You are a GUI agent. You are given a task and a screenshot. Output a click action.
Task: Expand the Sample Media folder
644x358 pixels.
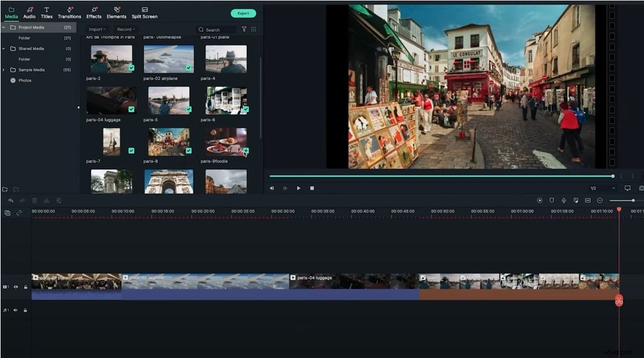[4, 70]
